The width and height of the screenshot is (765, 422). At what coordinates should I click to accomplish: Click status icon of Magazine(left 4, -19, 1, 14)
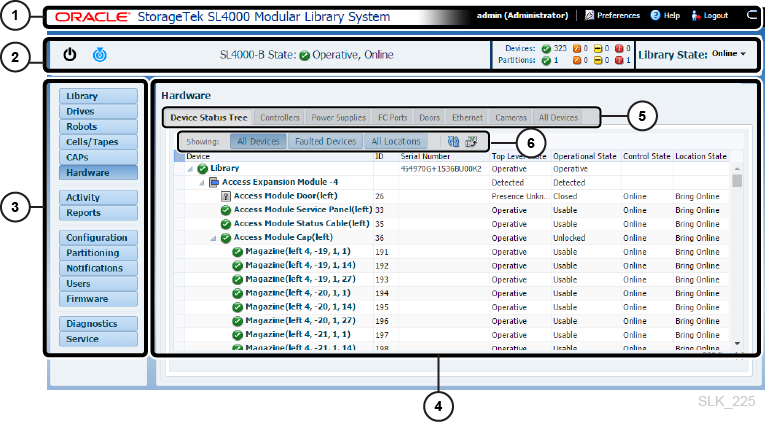(238, 266)
